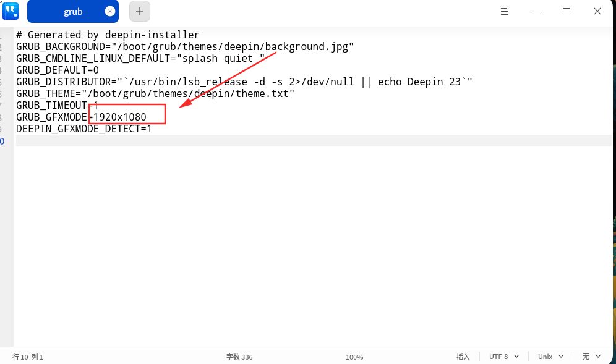Click the DEEPIN_GFXMODE_DETECT=1 line
Screen dimensions: 616x364
(x=83, y=129)
